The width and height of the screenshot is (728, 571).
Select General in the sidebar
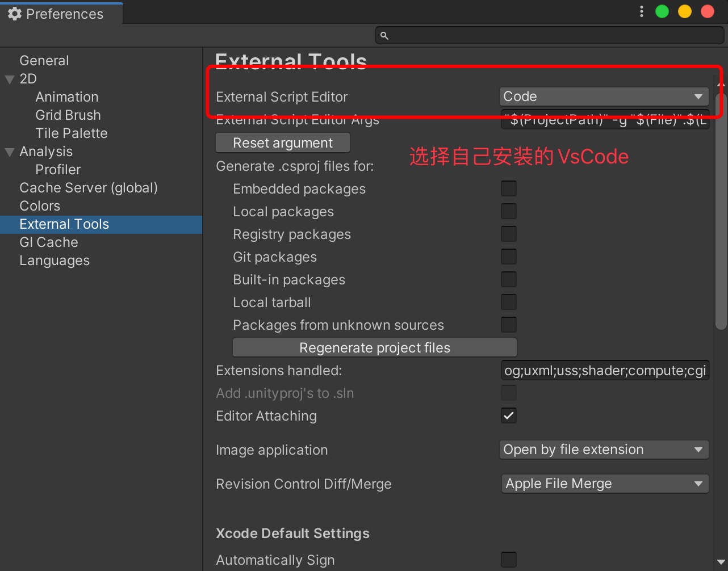44,60
